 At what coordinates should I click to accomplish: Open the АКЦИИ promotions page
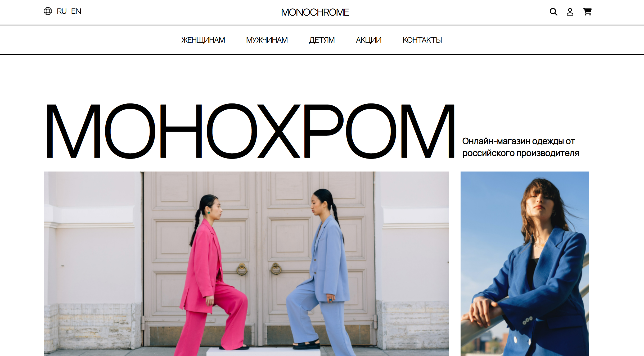[368, 40]
